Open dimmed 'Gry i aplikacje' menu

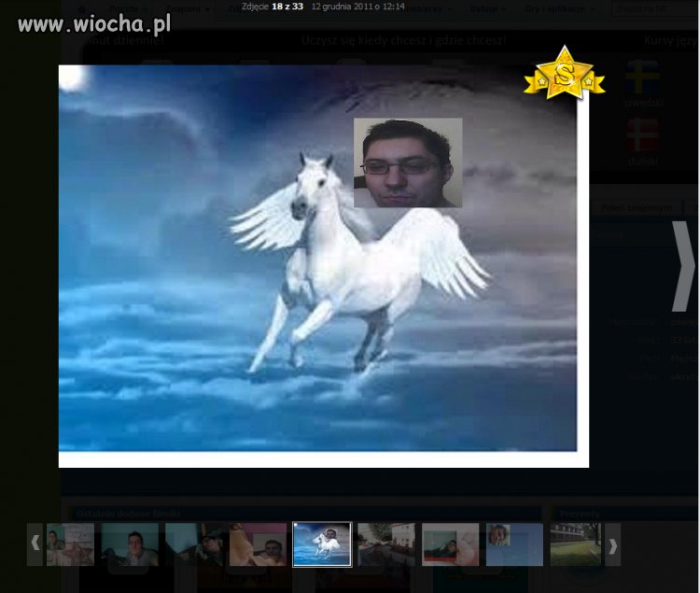[559, 9]
